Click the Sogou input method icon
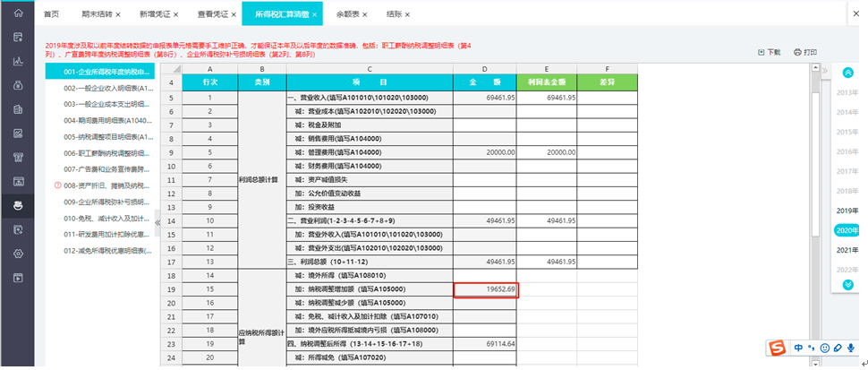The width and height of the screenshot is (868, 370). pyautogui.click(x=779, y=348)
